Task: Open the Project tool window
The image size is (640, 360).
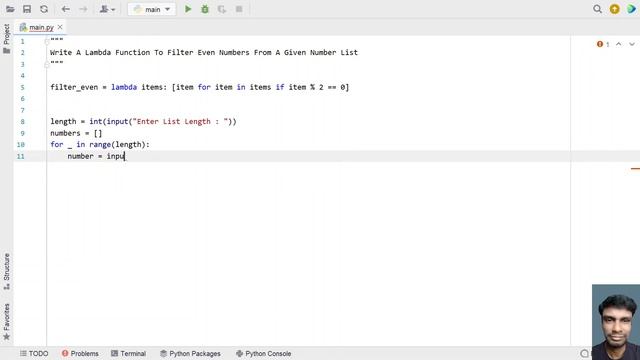Action: (x=7, y=38)
